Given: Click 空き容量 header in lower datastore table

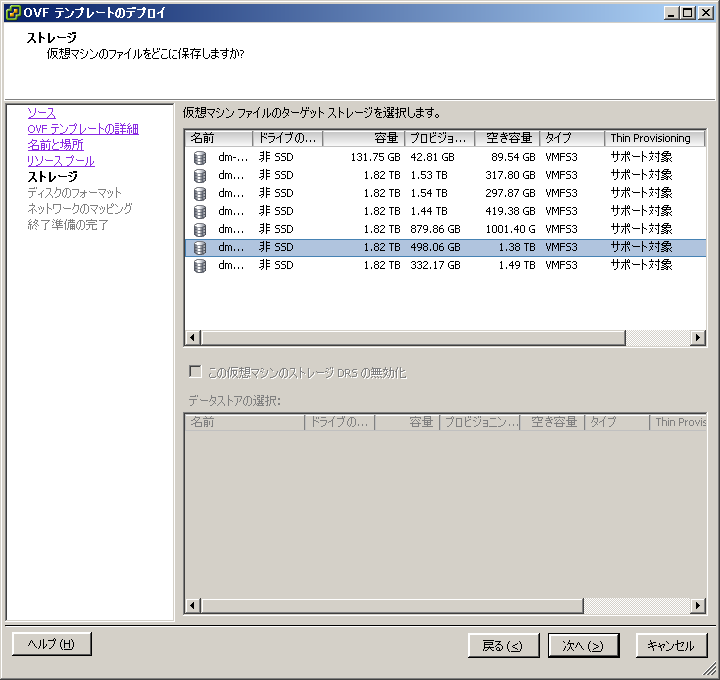Looking at the screenshot, I should coord(552,422).
